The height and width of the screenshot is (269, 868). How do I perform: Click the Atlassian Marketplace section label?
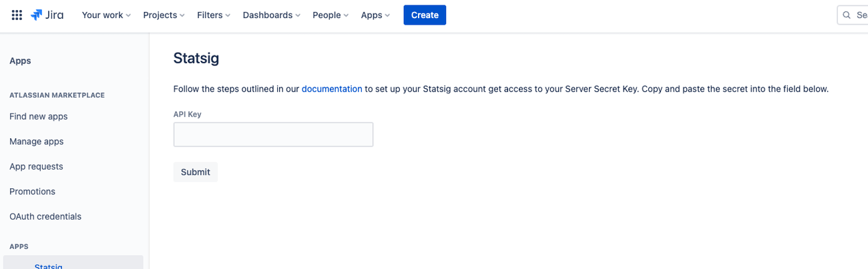click(x=57, y=95)
